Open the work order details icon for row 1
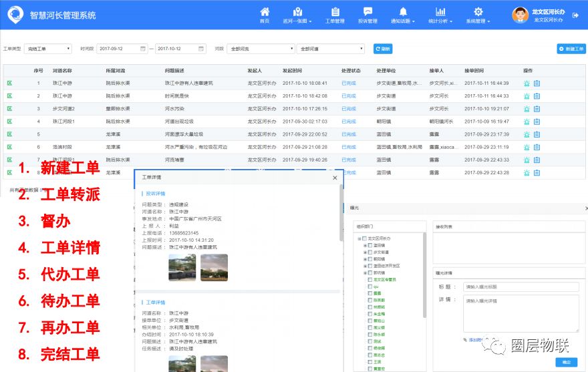The image size is (588, 372). tap(537, 83)
